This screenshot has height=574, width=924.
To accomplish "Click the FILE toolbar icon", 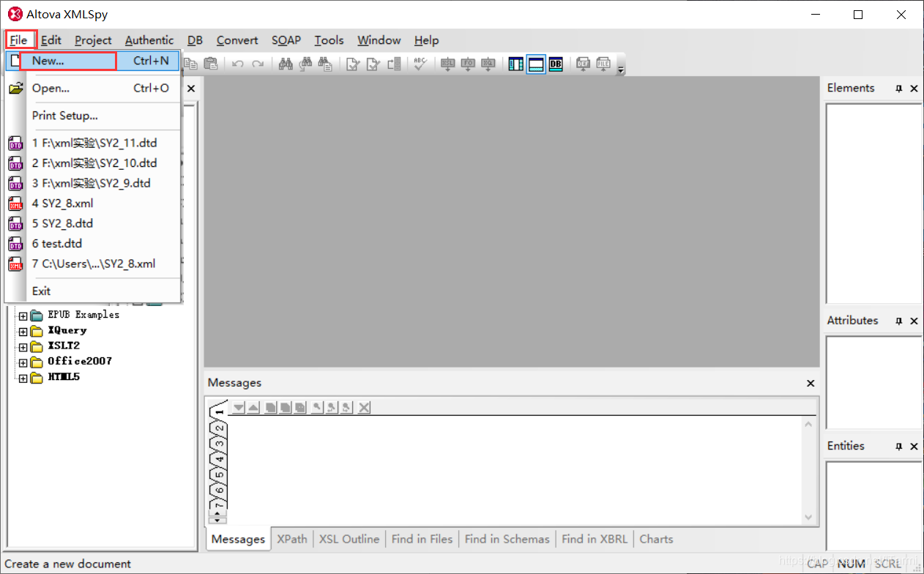I will click(x=603, y=64).
